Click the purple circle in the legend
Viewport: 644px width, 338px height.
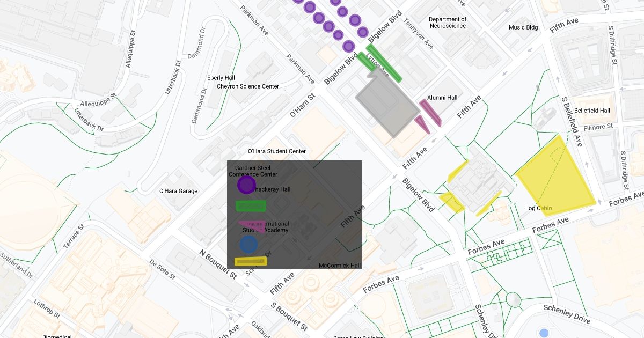point(246,185)
